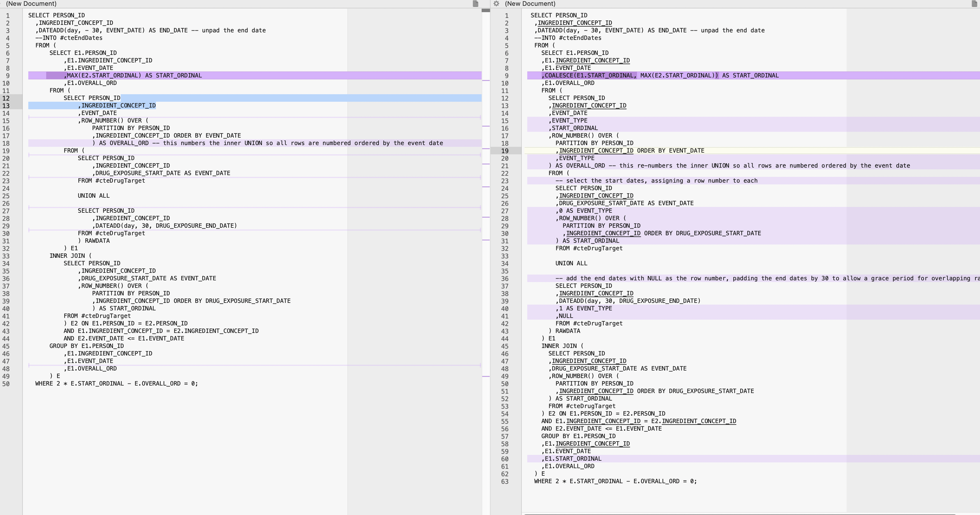The height and width of the screenshot is (515, 980).
Task: Open the settings gear on the right pane
Action: (x=496, y=3)
